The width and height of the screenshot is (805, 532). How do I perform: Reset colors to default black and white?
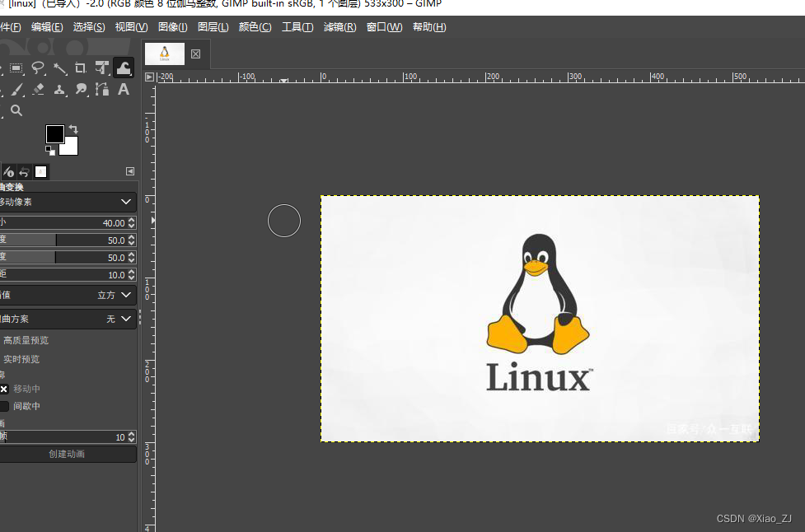tap(49, 151)
